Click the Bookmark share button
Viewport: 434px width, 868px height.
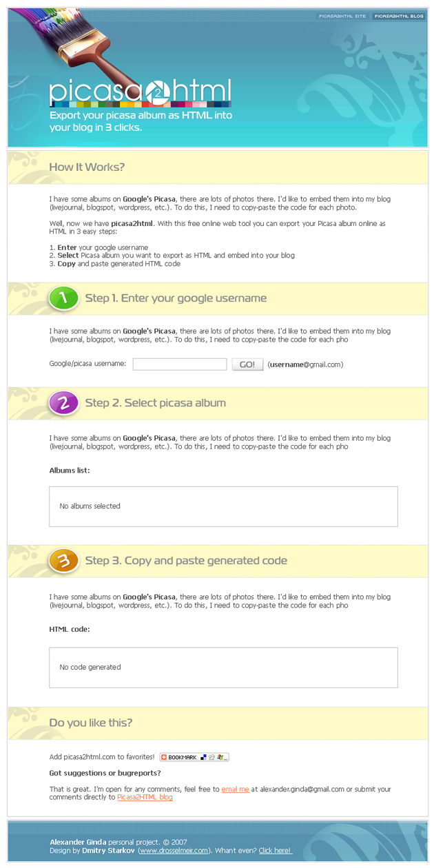click(x=194, y=757)
